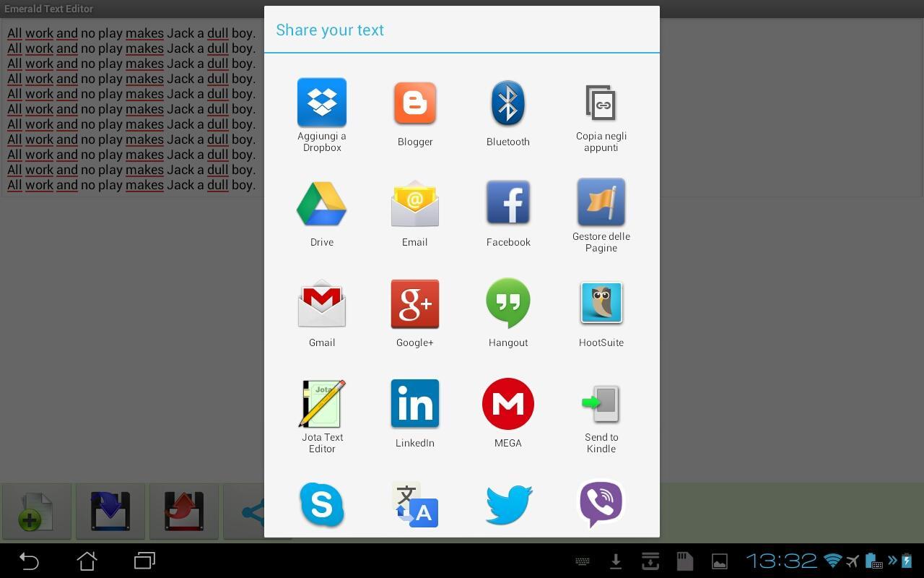Tap keyboard icon in system bar
The width and height of the screenshot is (924, 578).
click(583, 561)
